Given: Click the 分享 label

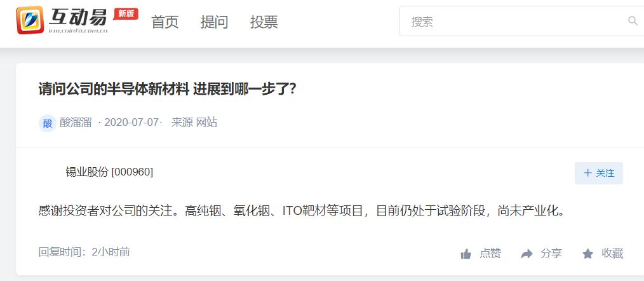Looking at the screenshot, I should 551,254.
